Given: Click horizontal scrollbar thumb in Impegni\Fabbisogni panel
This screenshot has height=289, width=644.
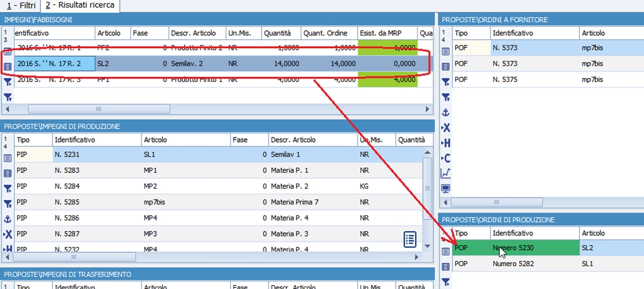Looking at the screenshot, I should point(99,109).
